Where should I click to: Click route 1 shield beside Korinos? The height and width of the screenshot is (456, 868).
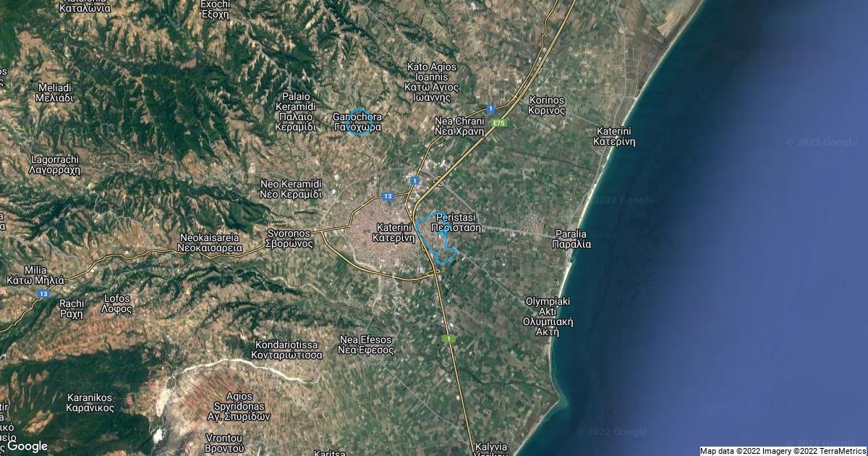pos(491,109)
